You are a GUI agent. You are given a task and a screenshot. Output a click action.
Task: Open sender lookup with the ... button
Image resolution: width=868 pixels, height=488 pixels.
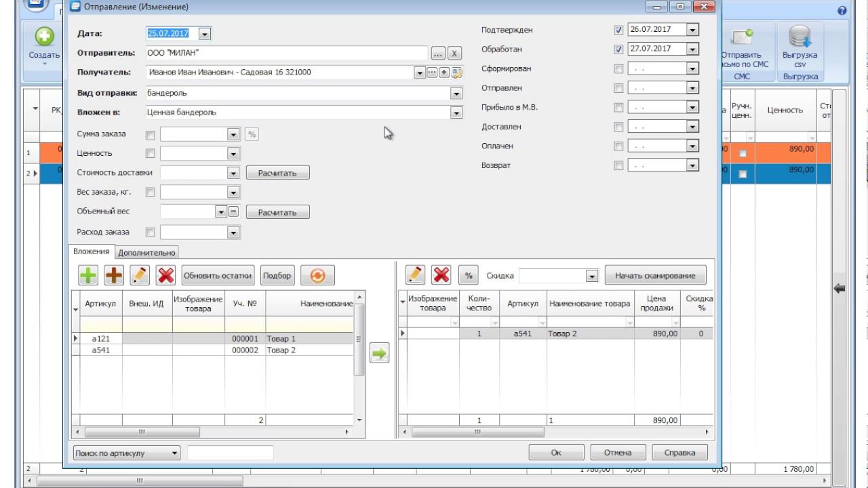tap(437, 53)
